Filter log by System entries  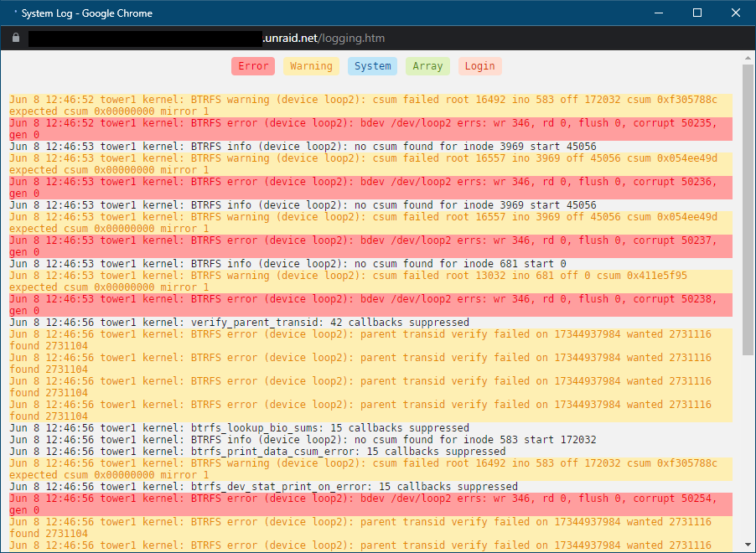372,66
